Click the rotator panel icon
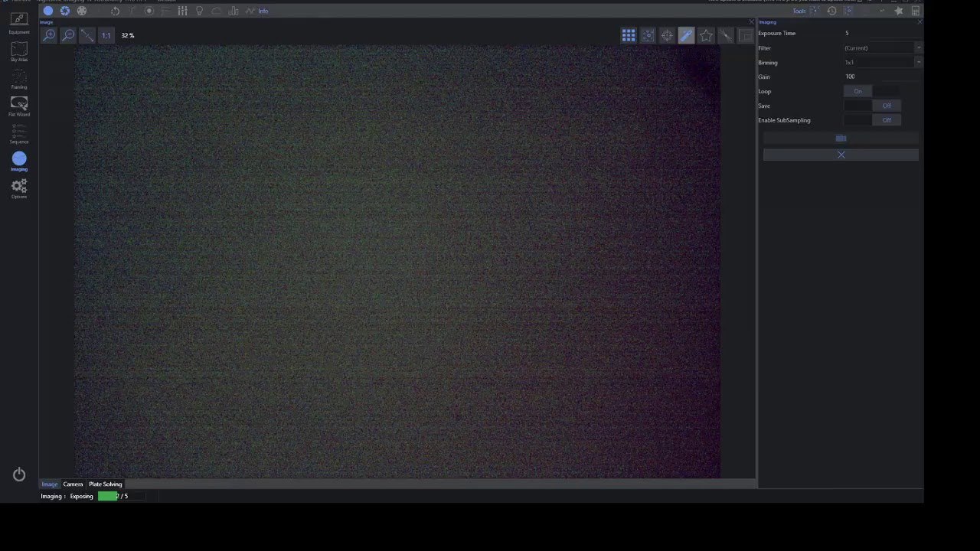Viewport: 980px width, 551px height. [116, 11]
